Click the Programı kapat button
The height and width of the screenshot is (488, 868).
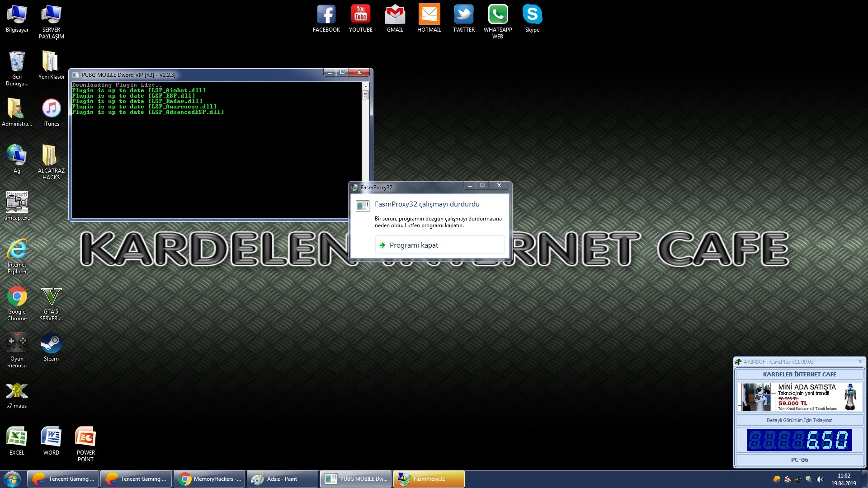(439, 245)
